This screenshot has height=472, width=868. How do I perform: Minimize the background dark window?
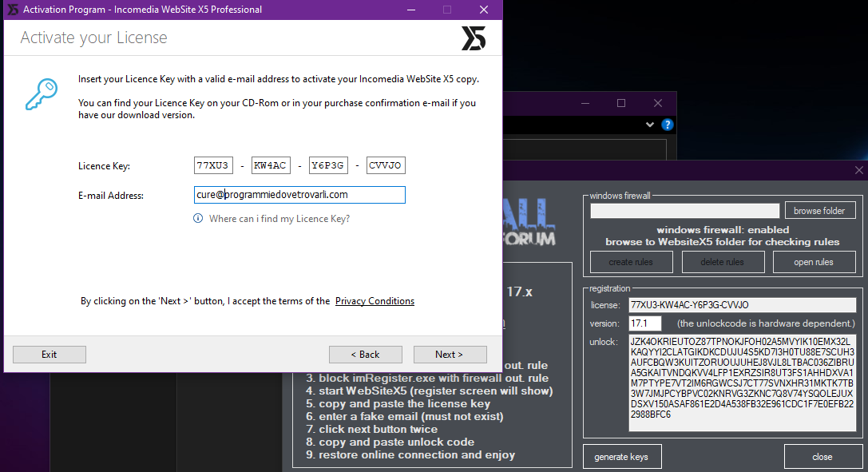[x=585, y=103]
